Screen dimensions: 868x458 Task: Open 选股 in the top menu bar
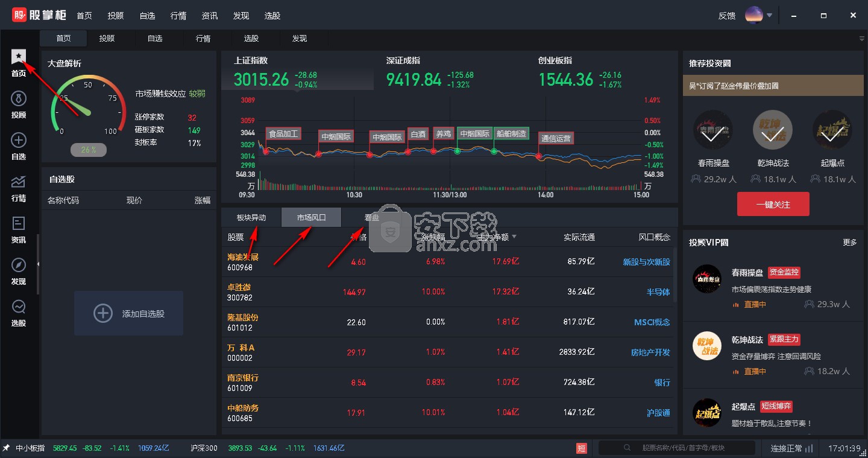[x=272, y=16]
